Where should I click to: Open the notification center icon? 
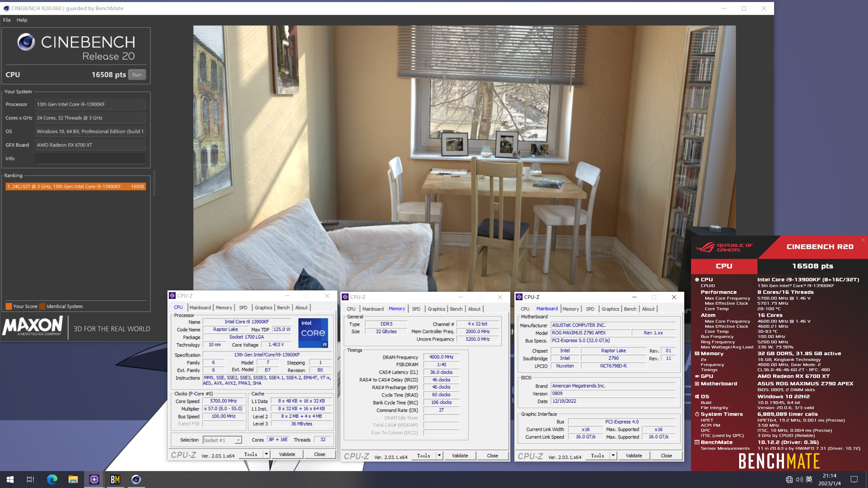tap(854, 479)
